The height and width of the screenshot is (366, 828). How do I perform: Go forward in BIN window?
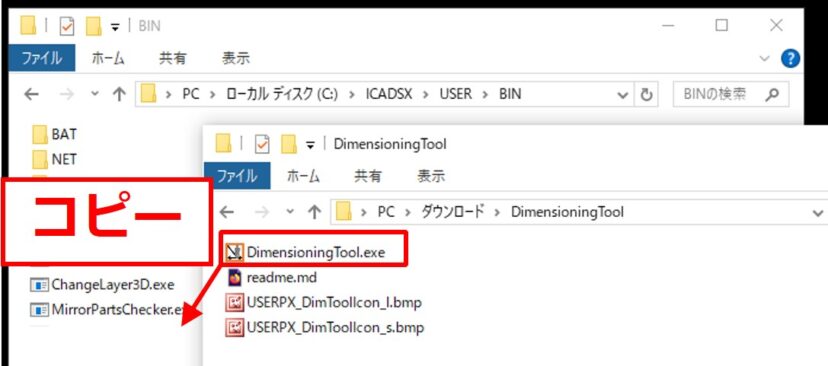click(67, 95)
